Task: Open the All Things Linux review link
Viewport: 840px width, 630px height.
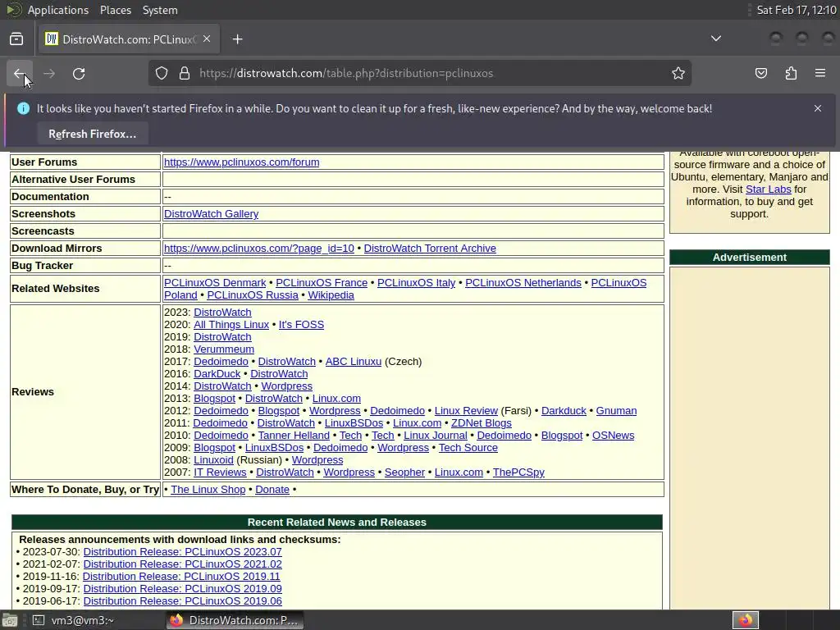Action: (x=231, y=324)
